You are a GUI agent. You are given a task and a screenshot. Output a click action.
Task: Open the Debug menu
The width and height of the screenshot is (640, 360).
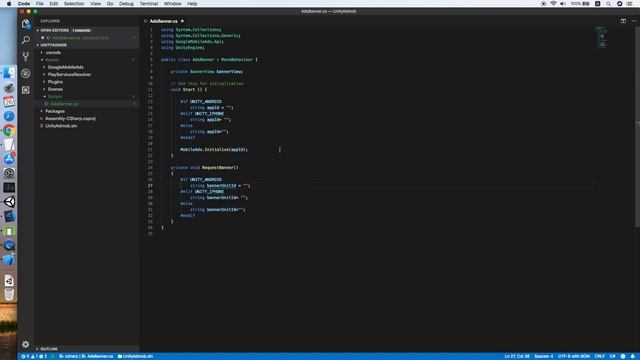tap(126, 4)
